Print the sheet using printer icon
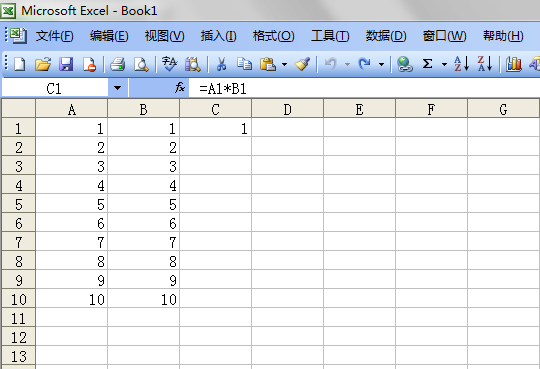Viewport: 540px width, 369px height. pyautogui.click(x=117, y=64)
